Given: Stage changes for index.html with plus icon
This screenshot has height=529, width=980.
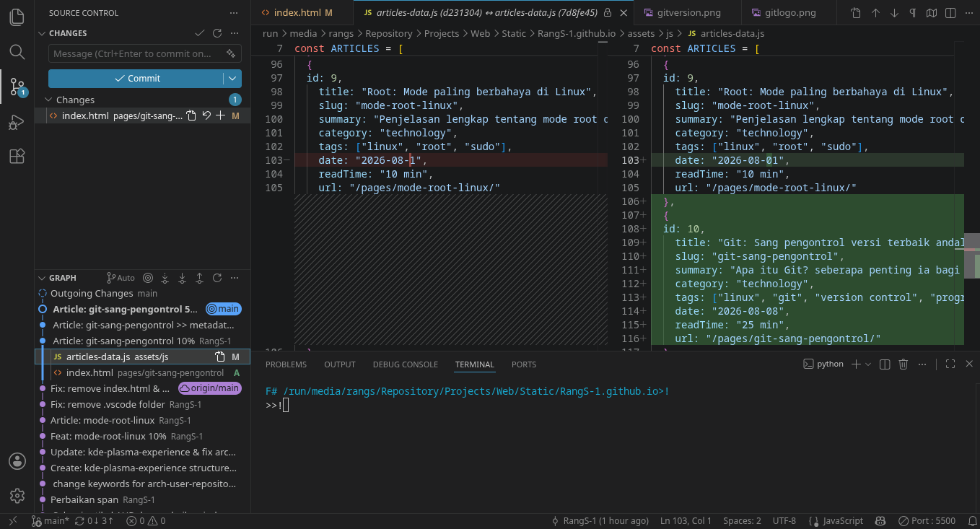Looking at the screenshot, I should pos(221,115).
